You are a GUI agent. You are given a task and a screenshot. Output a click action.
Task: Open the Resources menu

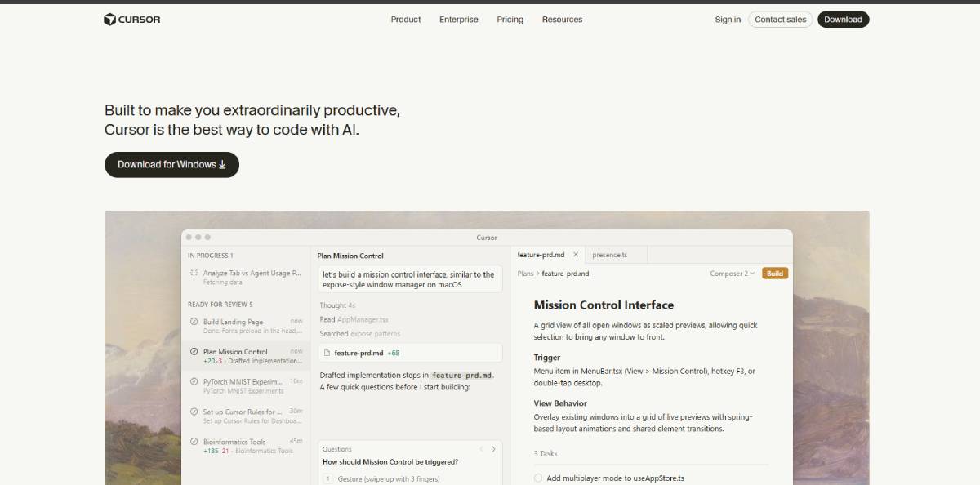[563, 20]
